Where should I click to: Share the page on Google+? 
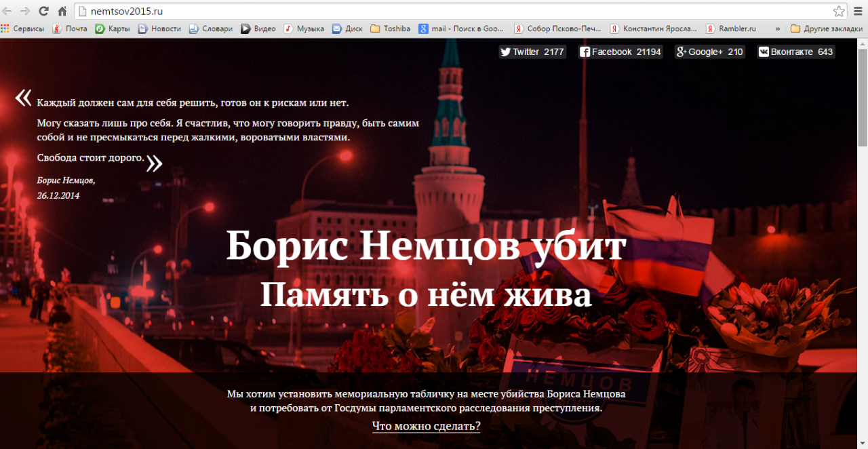(710, 52)
